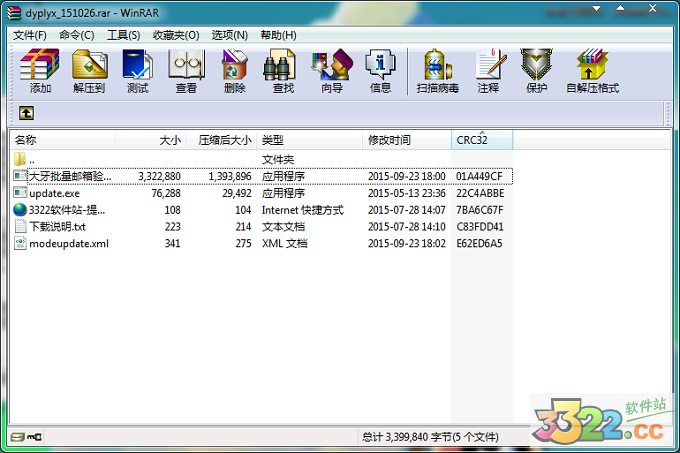Sort by 压缩后大小 column header

coord(222,140)
